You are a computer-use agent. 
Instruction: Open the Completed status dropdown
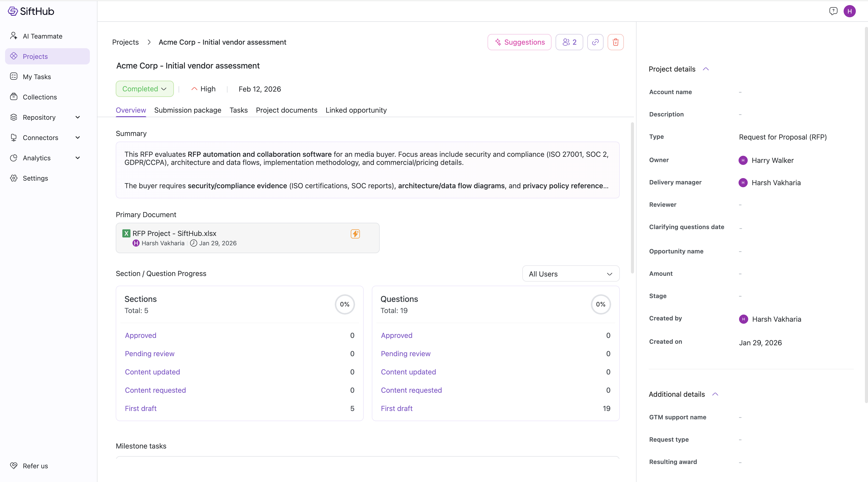145,89
